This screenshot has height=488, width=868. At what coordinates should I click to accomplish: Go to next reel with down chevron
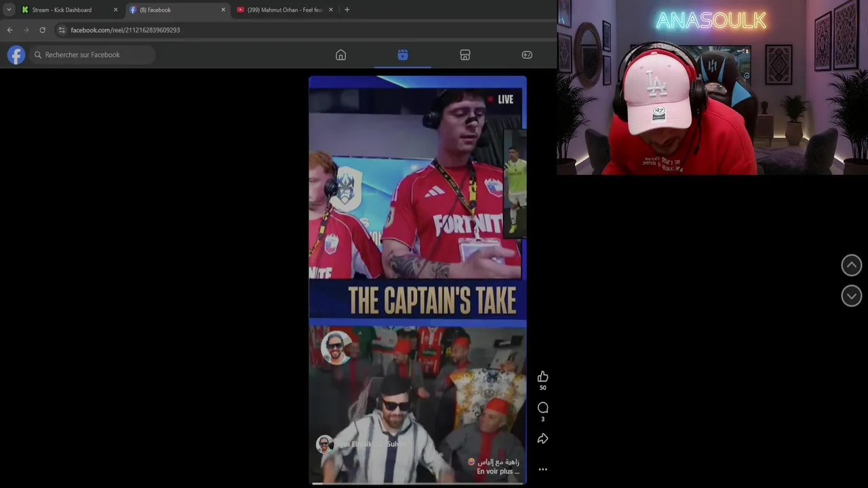(852, 296)
